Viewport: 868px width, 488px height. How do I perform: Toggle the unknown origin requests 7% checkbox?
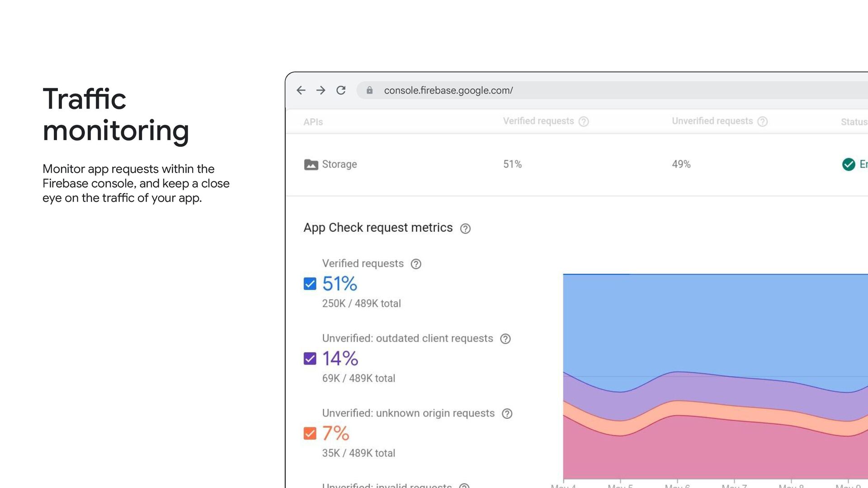[x=310, y=433]
